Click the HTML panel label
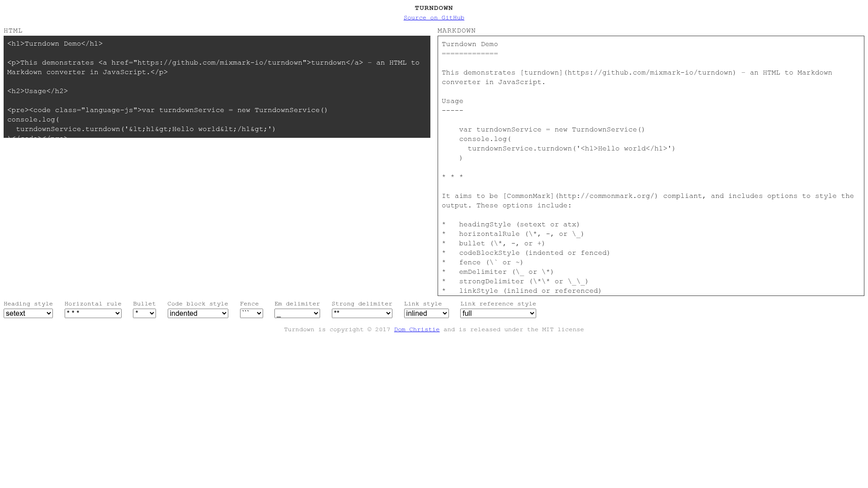Screen dimensions: 868x488 tap(13, 31)
